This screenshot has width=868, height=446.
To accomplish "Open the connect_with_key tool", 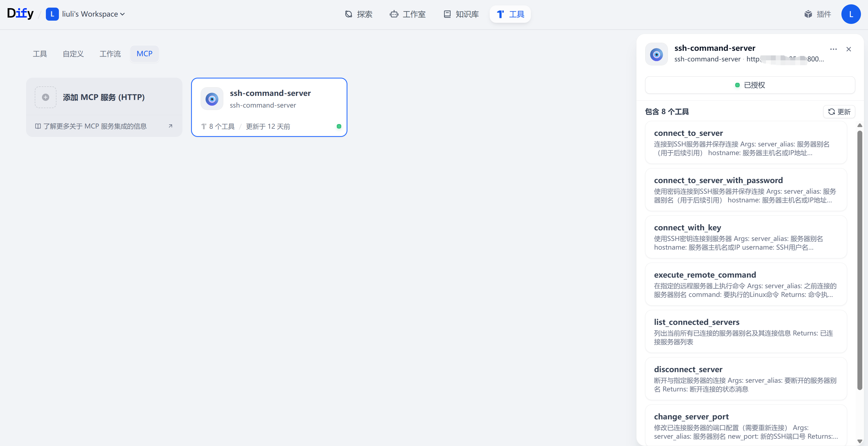I will (x=746, y=237).
